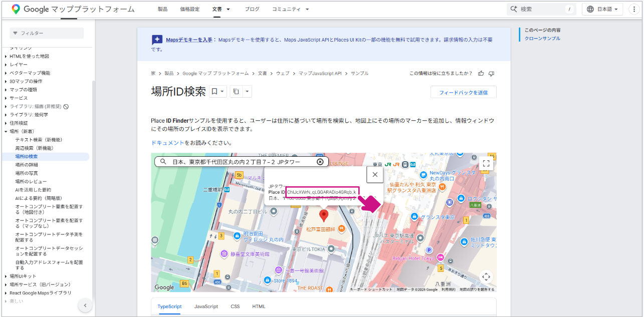
Task: Click the map address search field
Action: coord(242,162)
